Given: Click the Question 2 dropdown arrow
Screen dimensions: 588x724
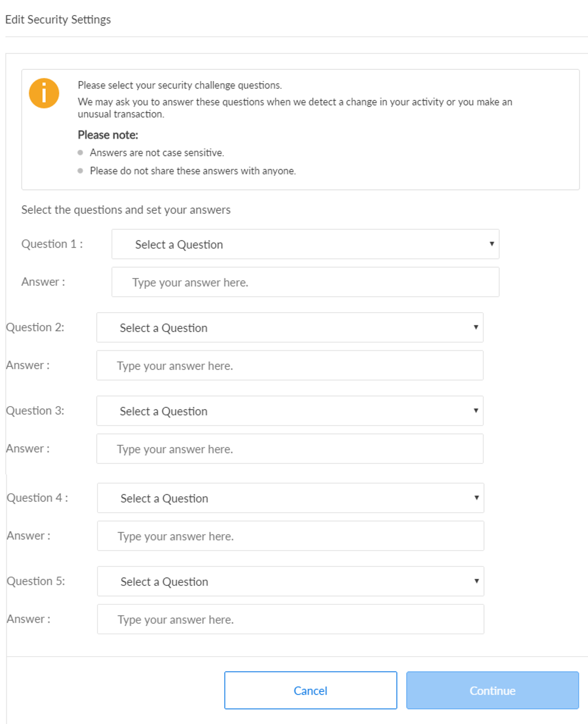Looking at the screenshot, I should pos(476,327).
